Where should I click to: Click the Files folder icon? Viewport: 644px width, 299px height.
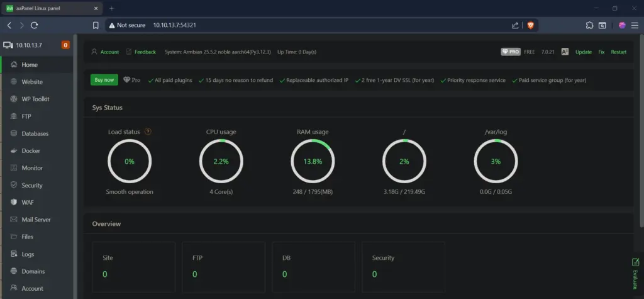tap(14, 237)
